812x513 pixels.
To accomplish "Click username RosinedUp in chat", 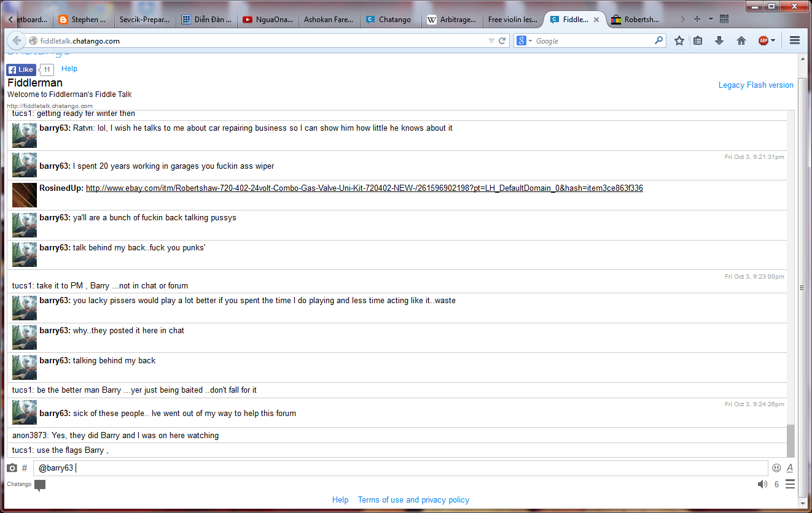I will pyautogui.click(x=61, y=188).
